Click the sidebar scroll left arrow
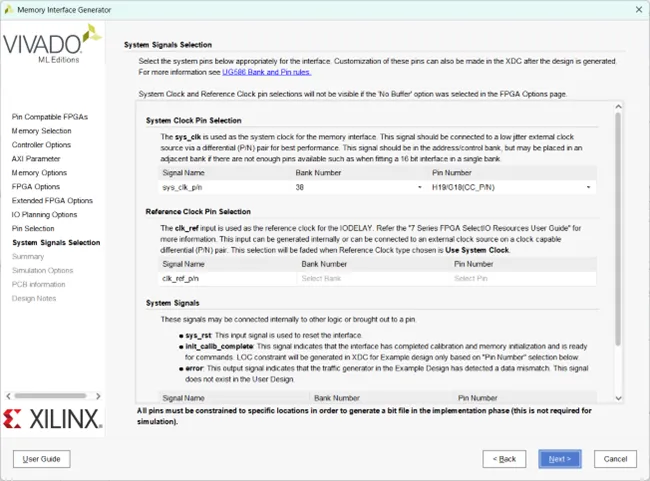650x481 pixels. point(8,396)
